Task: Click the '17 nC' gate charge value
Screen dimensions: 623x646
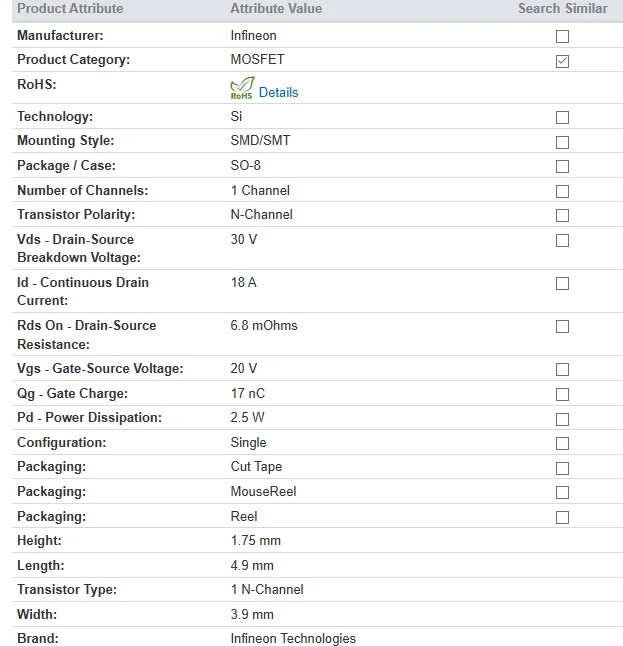Action: (x=248, y=393)
